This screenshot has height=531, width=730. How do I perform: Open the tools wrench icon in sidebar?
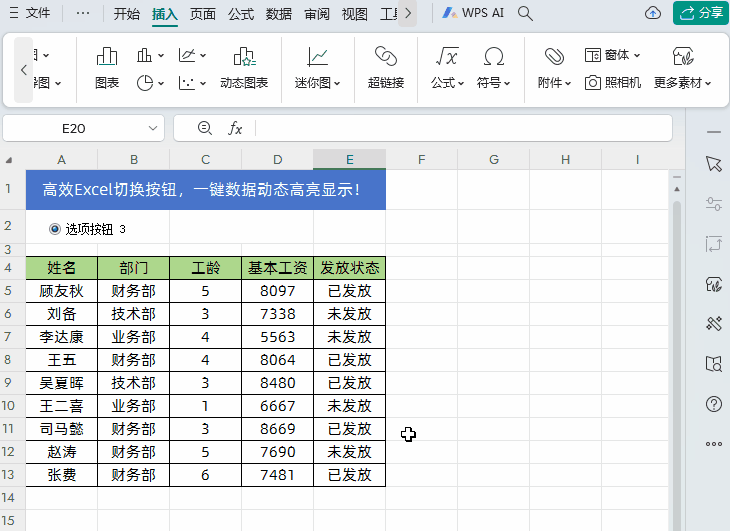pyautogui.click(x=714, y=323)
